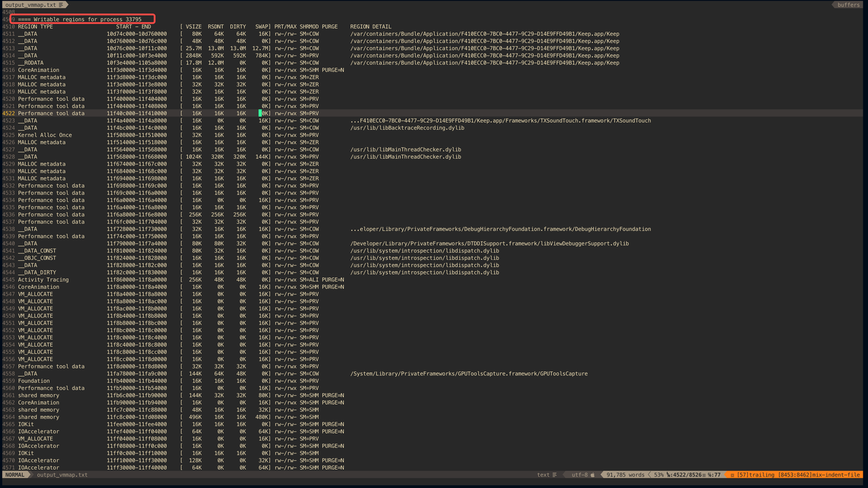Viewport: 868px width, 488px height.
Task: Click the 1024K virtual size value
Action: click(x=194, y=157)
